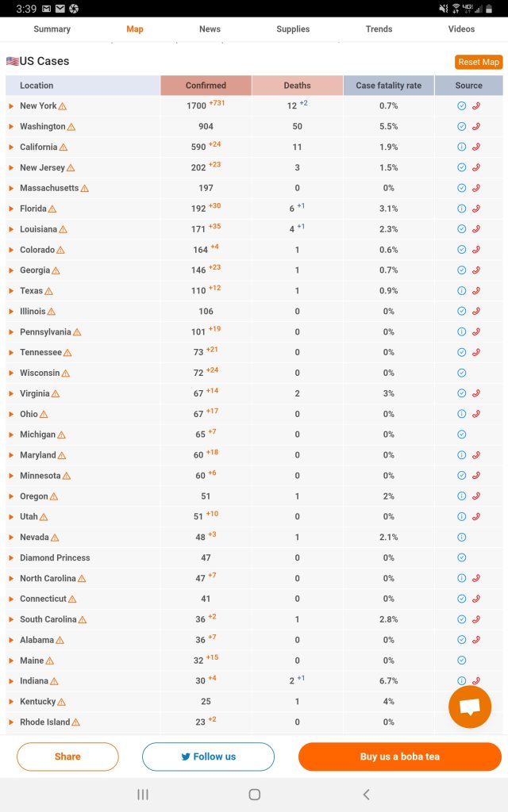This screenshot has width=508, height=812.
Task: Click the info source icon for California
Action: click(461, 147)
